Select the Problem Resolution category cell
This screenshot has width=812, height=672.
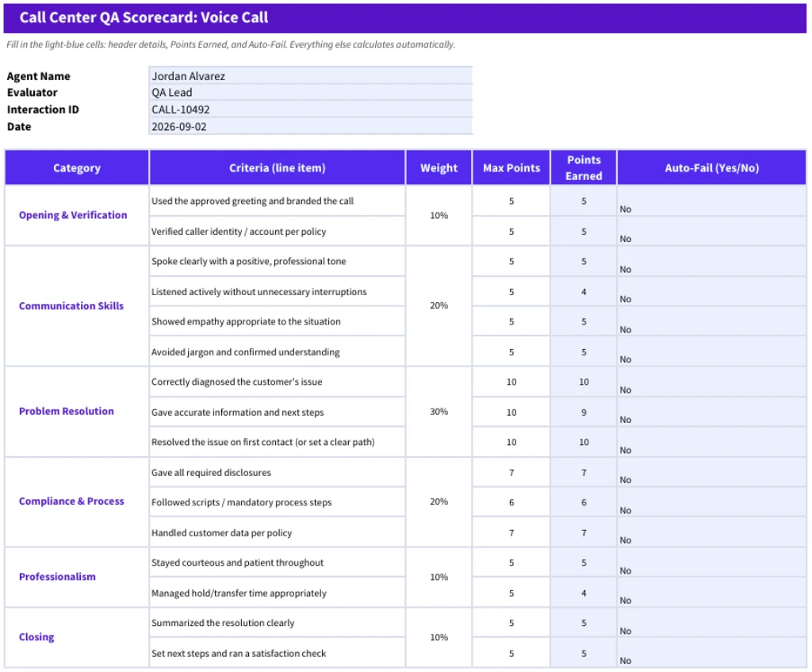tap(77, 412)
